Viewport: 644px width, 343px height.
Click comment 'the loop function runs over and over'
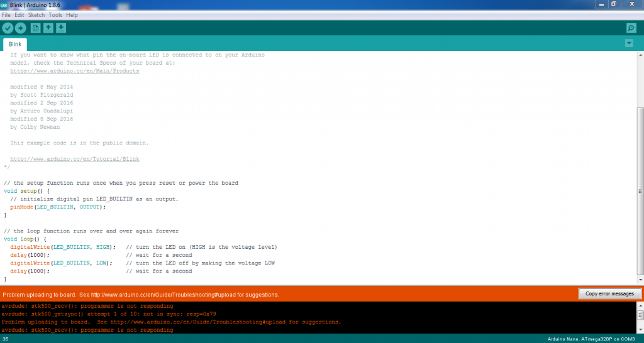[91, 231]
